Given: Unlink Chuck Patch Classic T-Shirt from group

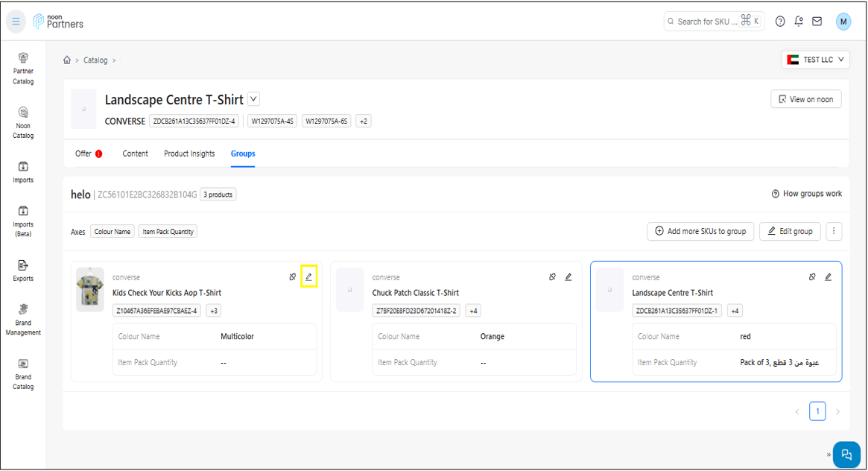Looking at the screenshot, I should [552, 276].
